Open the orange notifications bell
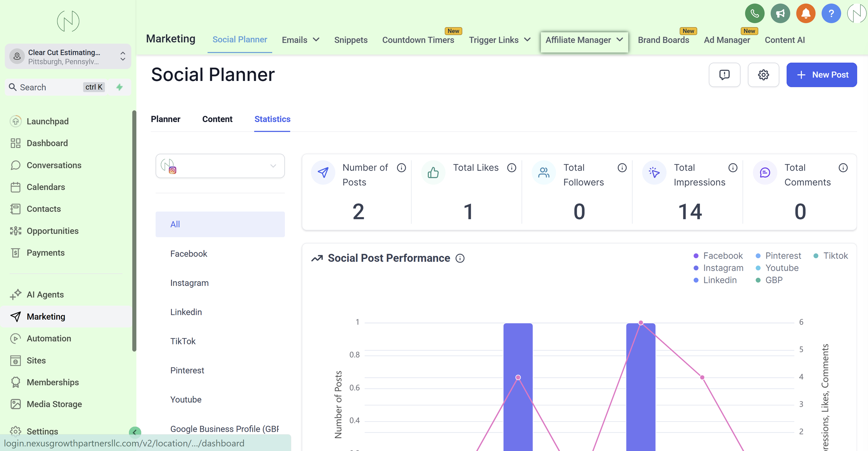 806,14
